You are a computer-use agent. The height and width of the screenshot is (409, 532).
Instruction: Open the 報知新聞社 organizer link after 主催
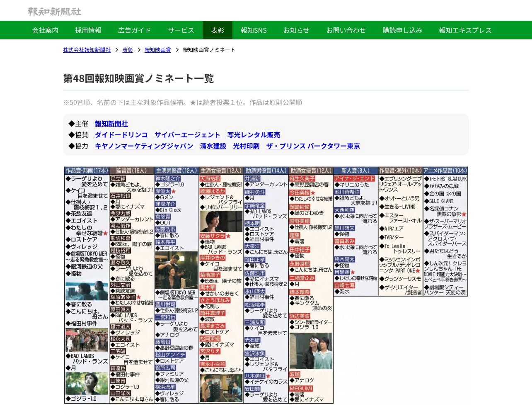tap(111, 124)
